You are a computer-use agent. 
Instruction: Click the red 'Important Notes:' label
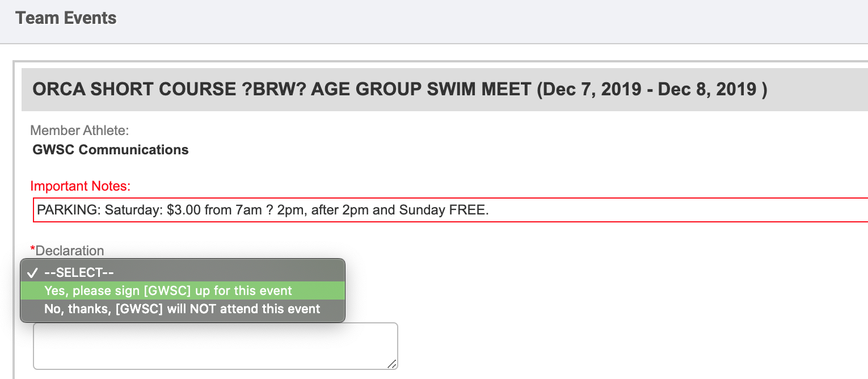(x=80, y=186)
